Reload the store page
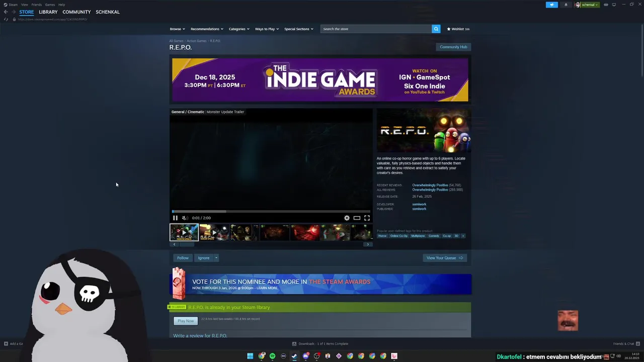Screen dimensions: 644x362 6,19
